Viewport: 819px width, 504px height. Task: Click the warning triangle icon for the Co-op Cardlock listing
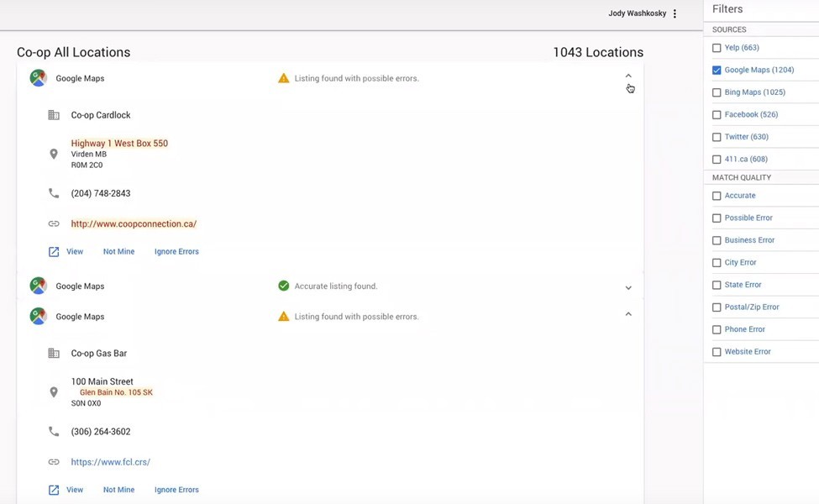click(284, 78)
